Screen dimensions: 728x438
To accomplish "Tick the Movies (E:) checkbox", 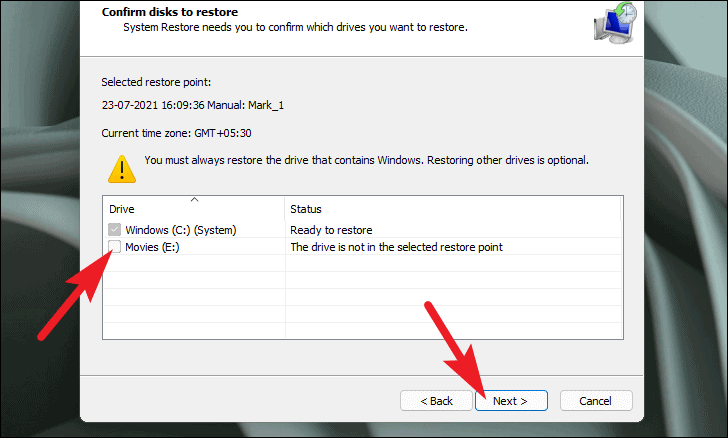I will [x=115, y=247].
